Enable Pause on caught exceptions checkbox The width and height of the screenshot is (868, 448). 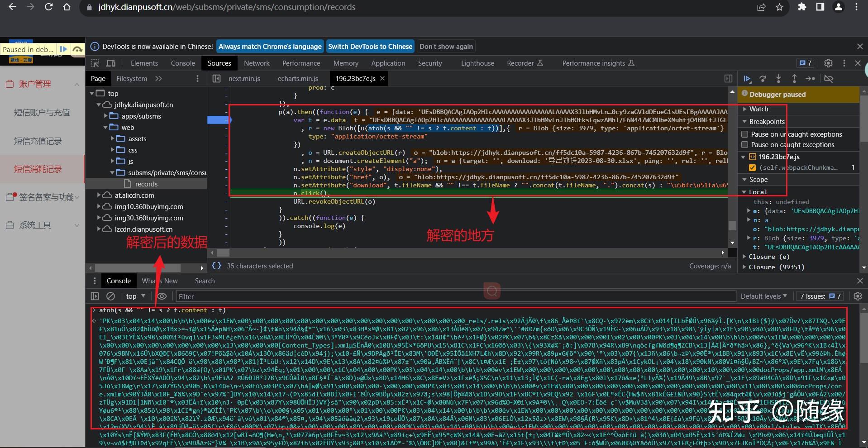744,145
